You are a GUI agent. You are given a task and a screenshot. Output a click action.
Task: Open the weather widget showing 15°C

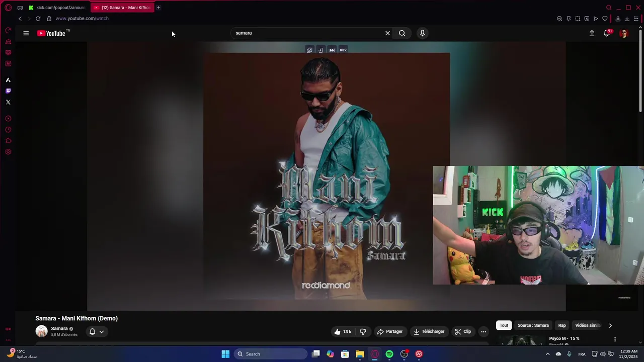click(21, 354)
